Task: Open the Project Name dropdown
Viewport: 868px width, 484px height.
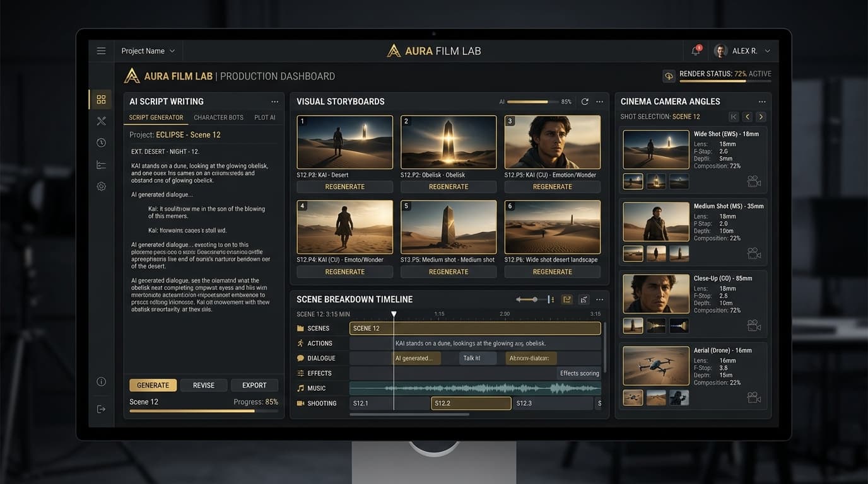Action: (148, 51)
